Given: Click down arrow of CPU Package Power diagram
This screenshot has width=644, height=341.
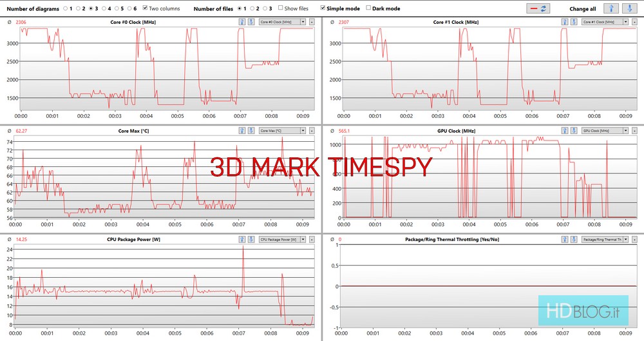Looking at the screenshot, I should coord(251,239).
